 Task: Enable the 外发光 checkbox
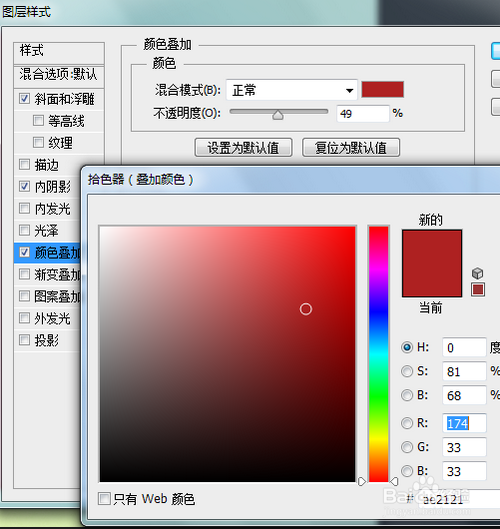pyautogui.click(x=24, y=318)
